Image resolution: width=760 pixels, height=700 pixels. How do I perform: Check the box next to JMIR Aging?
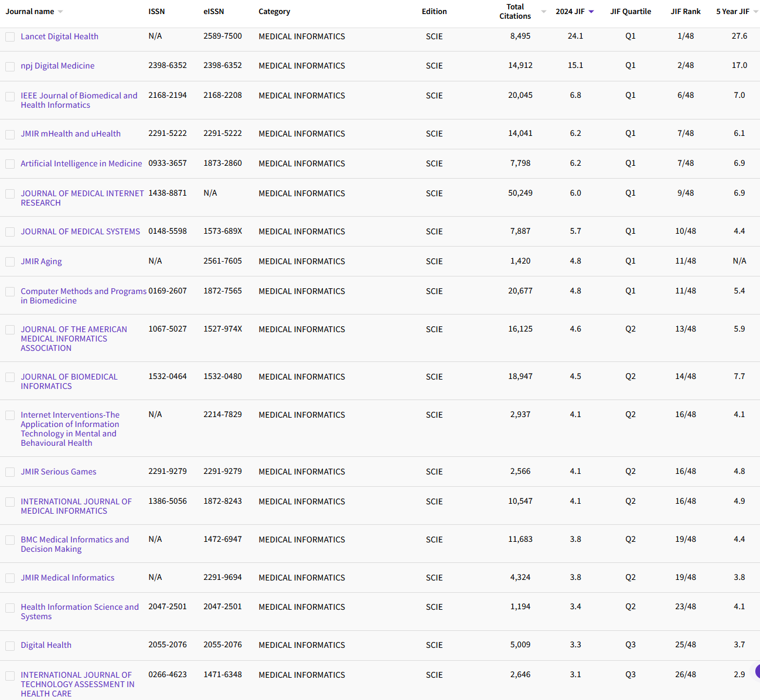click(x=9, y=262)
